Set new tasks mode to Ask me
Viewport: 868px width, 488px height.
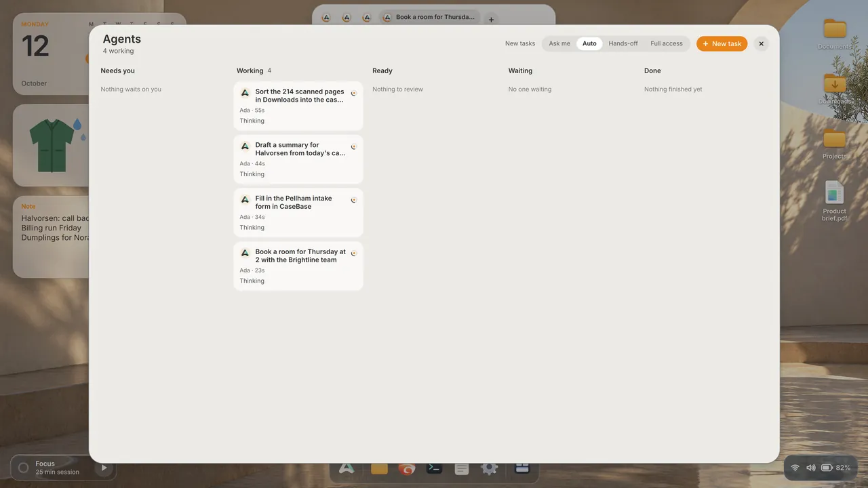(x=559, y=43)
